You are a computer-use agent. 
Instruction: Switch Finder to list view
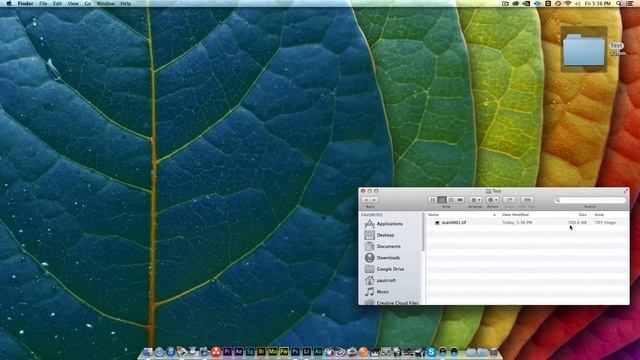click(x=442, y=200)
